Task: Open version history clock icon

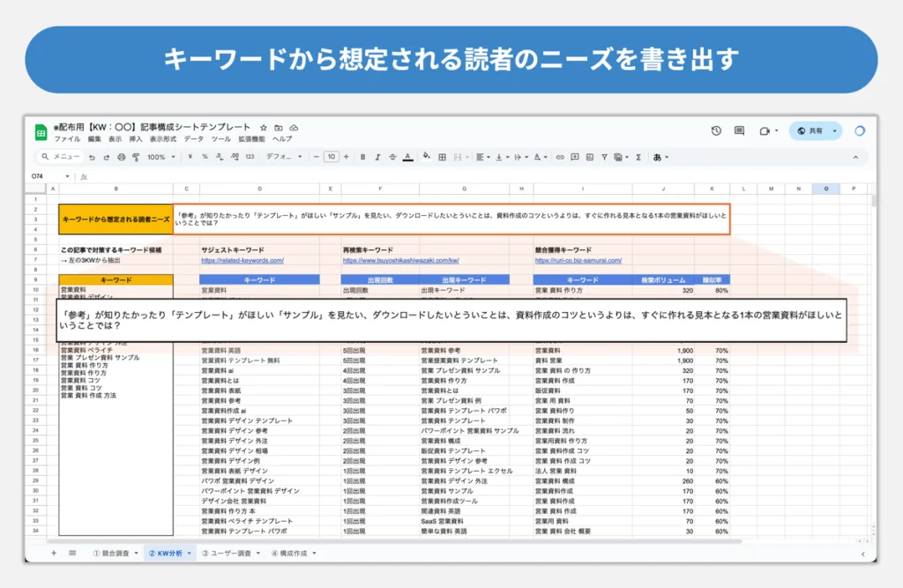Action: pyautogui.click(x=716, y=130)
